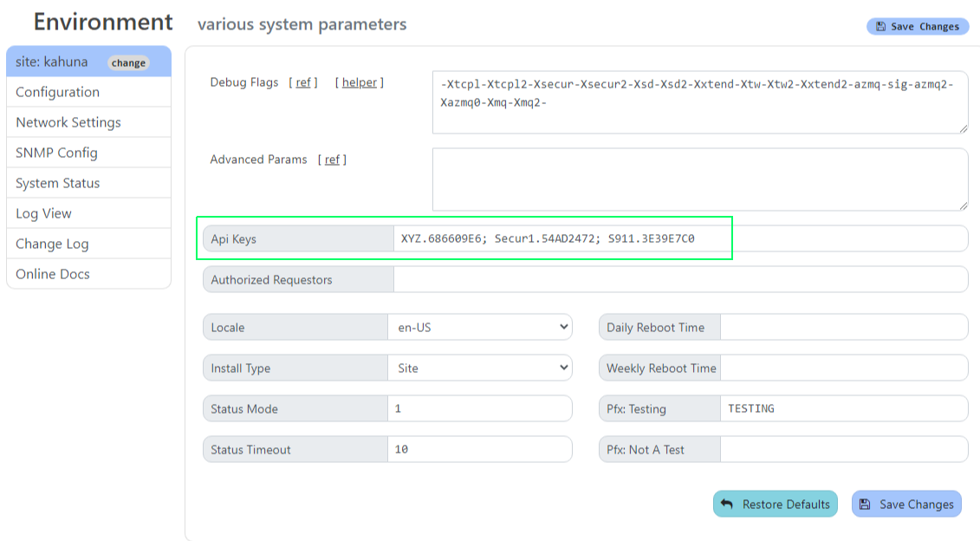Viewport: 980px width, 541px height.
Task: Open the Debug Flags helper link
Action: (360, 82)
